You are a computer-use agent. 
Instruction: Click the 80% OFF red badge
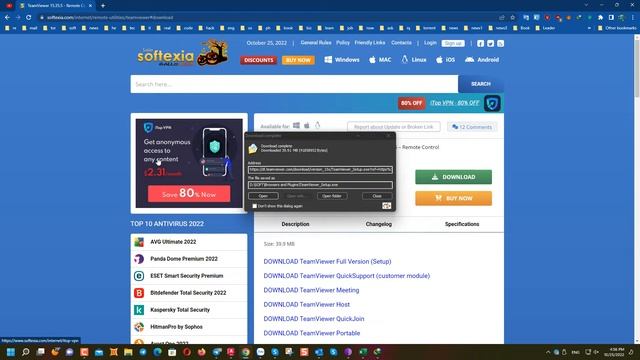tap(411, 103)
